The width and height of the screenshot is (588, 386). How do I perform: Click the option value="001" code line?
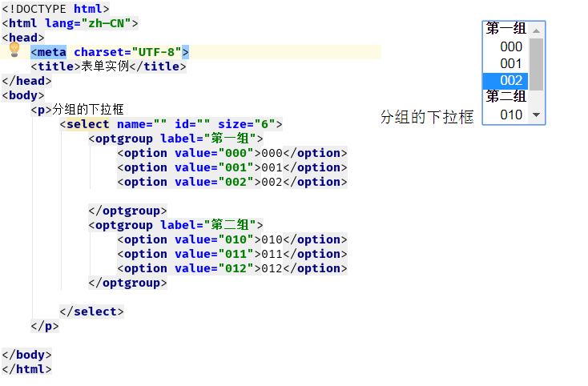click(232, 167)
